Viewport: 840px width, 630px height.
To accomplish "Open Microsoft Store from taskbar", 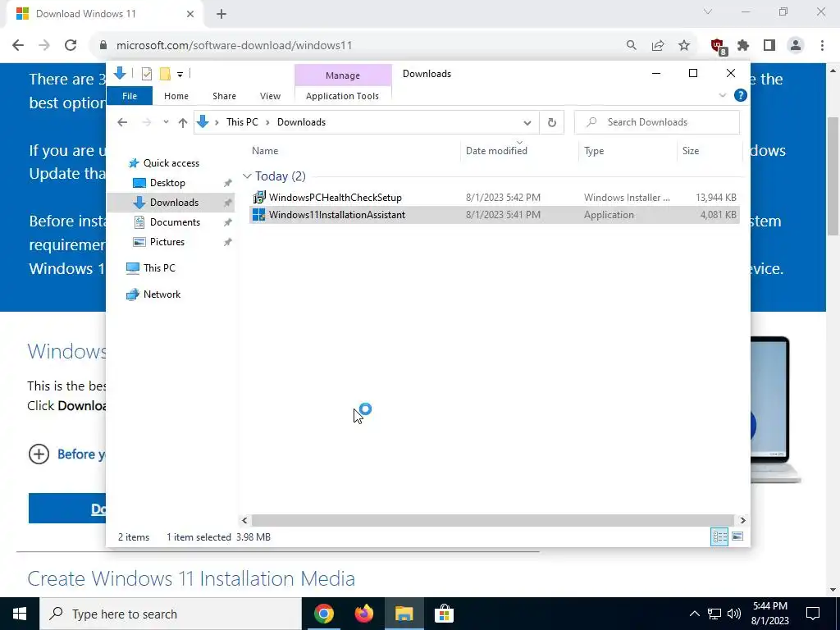I will (444, 614).
